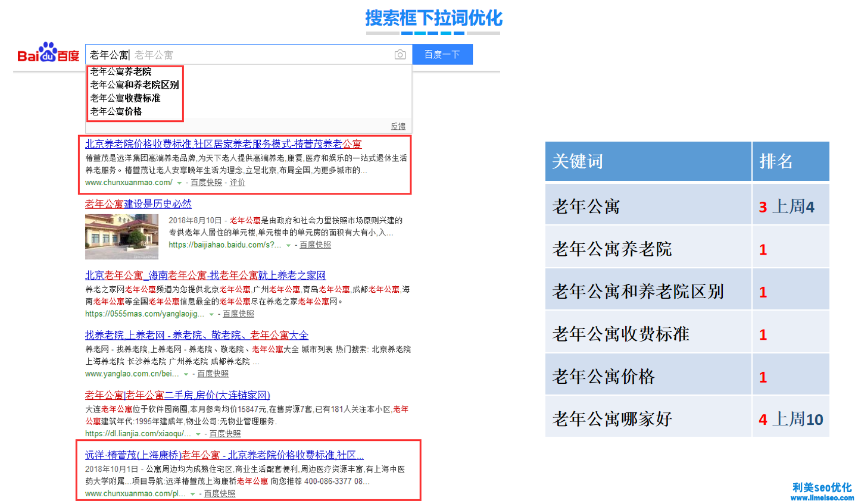Image resolution: width=858 pixels, height=504 pixels.
Task: Select ranking cell 3 上周4
Action: coord(791,205)
